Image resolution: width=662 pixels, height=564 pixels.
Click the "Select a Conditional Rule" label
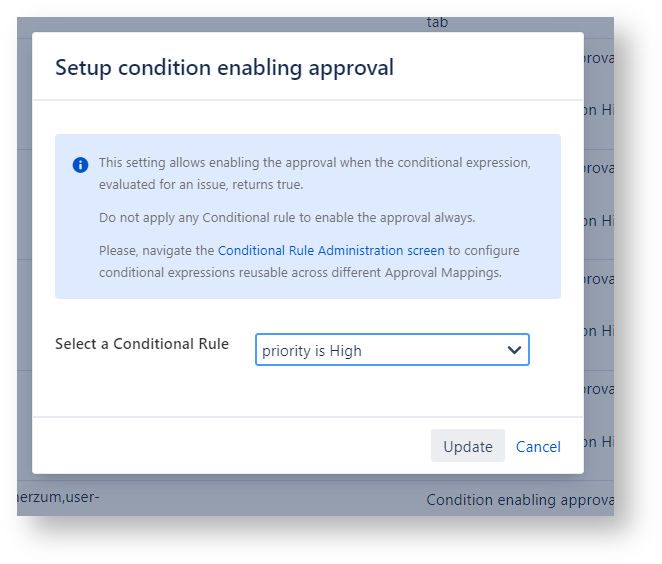point(142,344)
